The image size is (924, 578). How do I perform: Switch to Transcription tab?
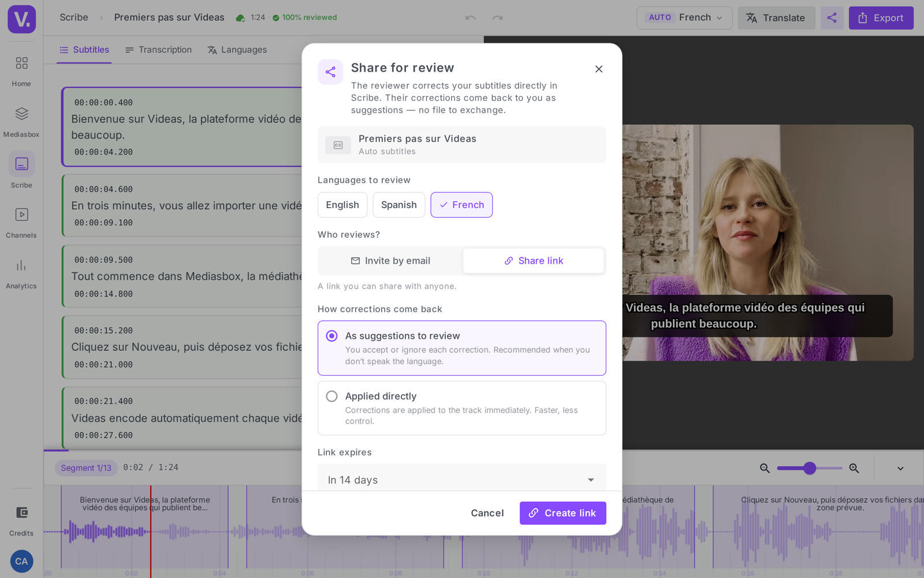click(158, 50)
